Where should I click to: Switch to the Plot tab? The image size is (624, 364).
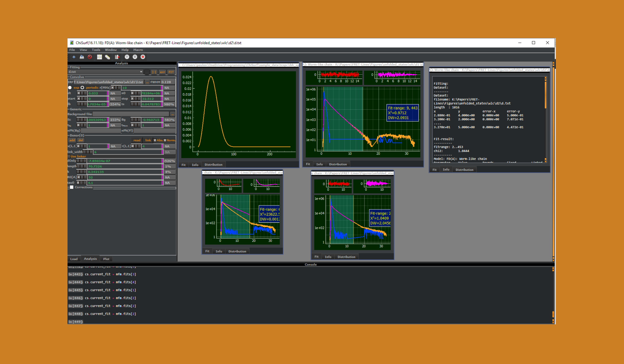pos(106,259)
